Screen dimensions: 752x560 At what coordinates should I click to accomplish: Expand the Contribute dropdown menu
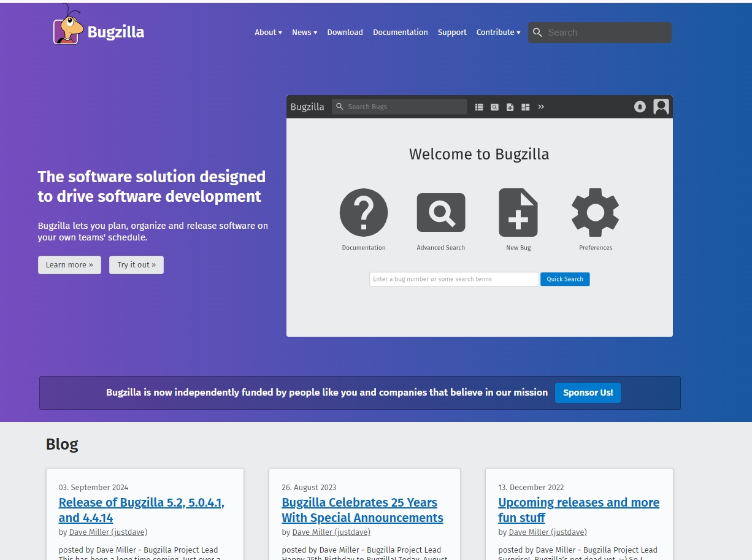click(x=499, y=33)
